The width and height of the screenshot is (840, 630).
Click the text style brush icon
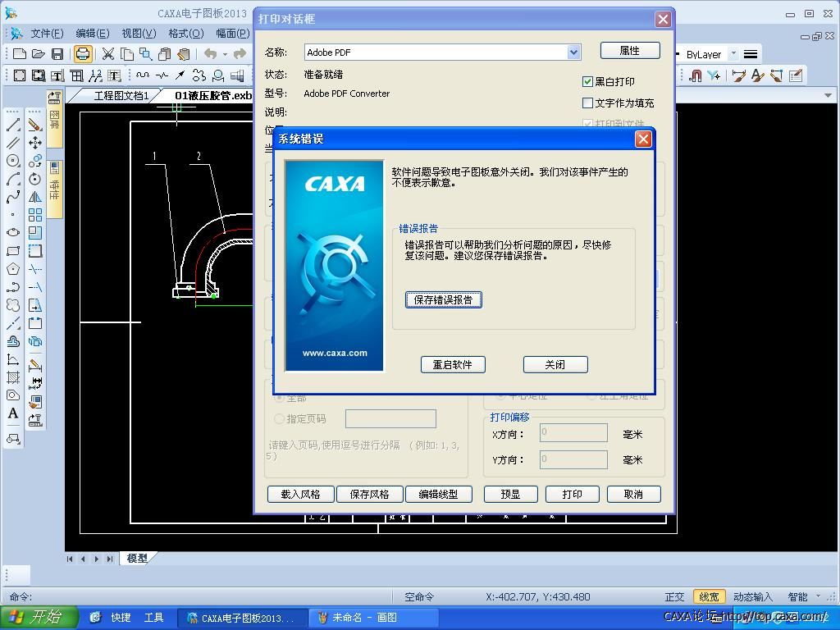757,75
